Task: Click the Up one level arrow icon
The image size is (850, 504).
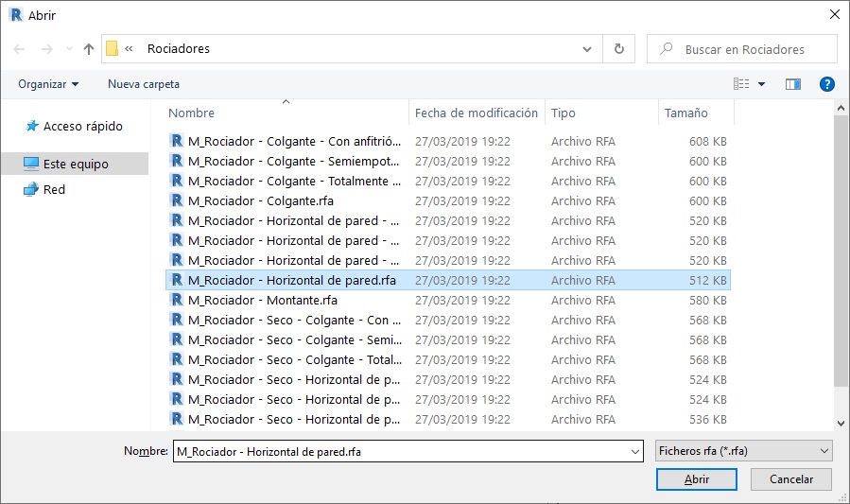Action: point(89,49)
